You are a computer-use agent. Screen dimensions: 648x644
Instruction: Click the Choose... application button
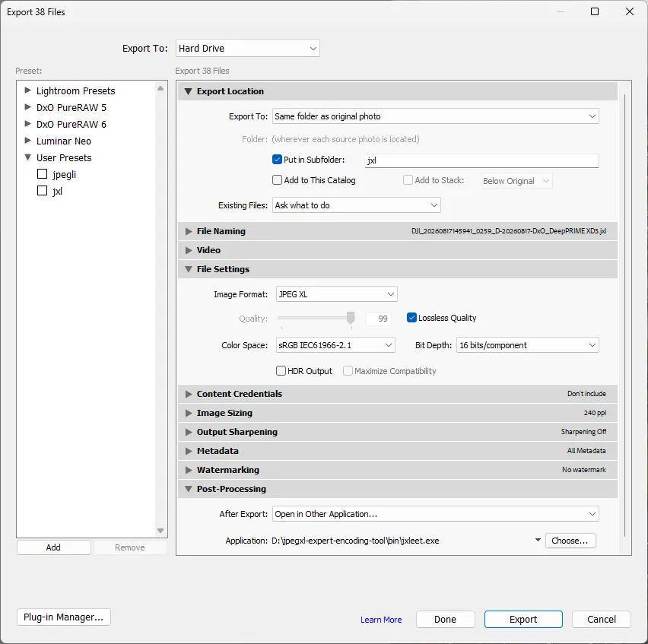point(570,541)
